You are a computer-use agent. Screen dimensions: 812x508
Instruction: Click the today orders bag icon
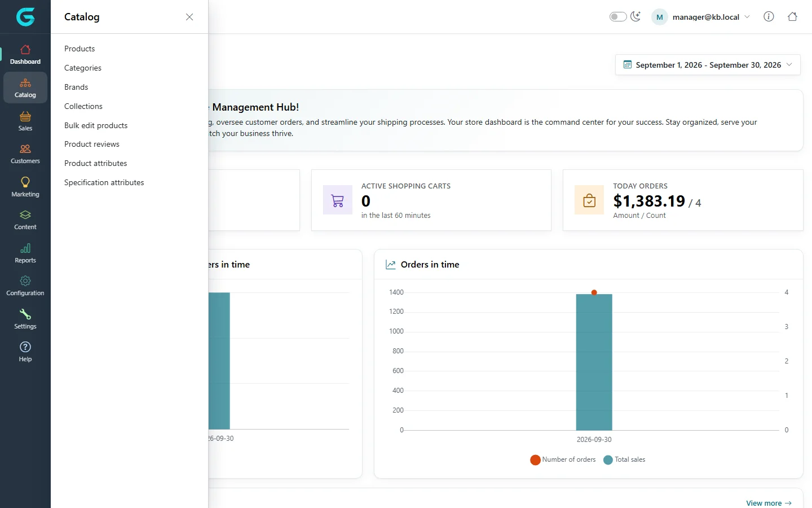pyautogui.click(x=589, y=200)
